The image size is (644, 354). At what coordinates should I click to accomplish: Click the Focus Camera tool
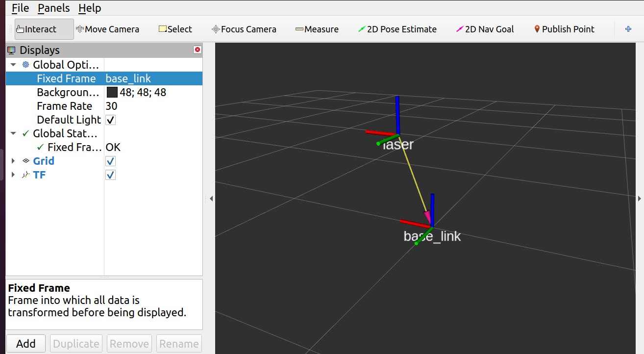[244, 29]
